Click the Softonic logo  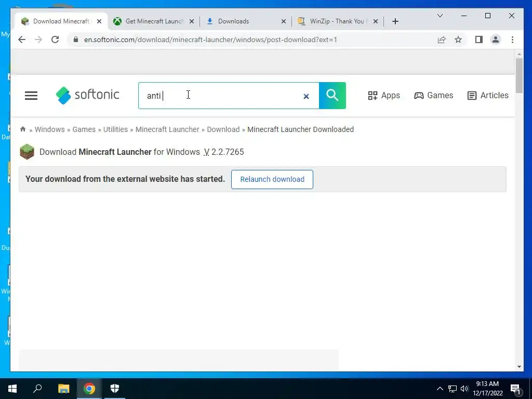click(87, 96)
